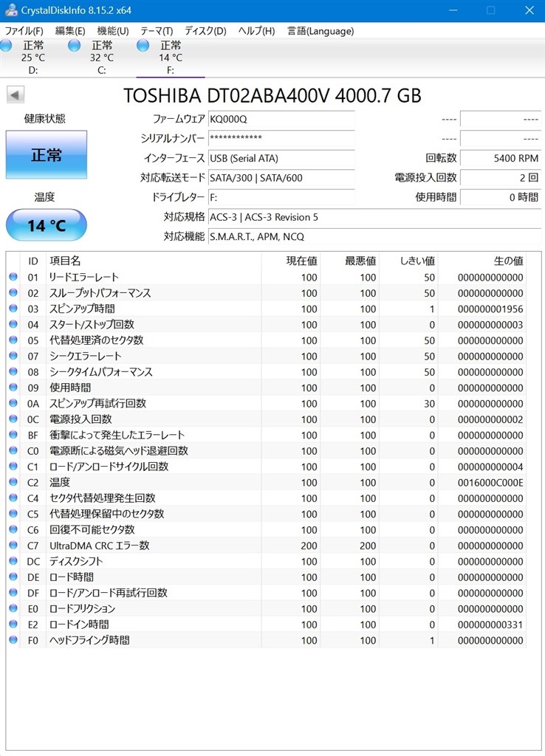Click the firmware field KQ000Q
Image resolution: width=545 pixels, height=756 pixels.
click(281, 119)
